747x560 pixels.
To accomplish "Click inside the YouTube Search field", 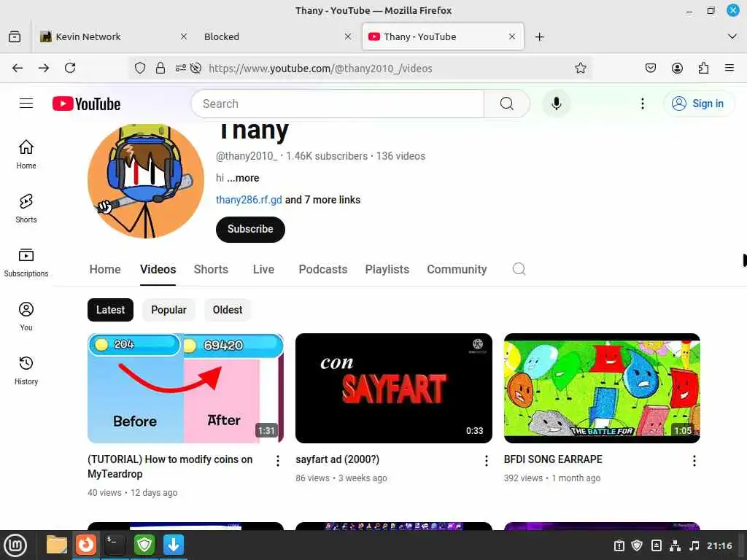I will click(337, 104).
